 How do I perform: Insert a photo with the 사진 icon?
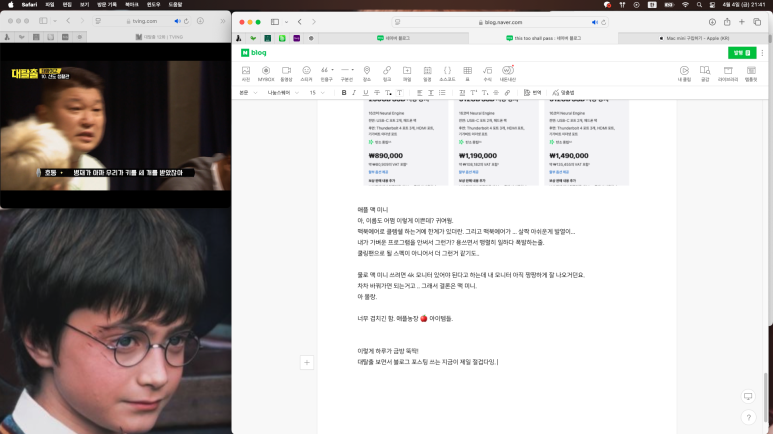tap(246, 73)
